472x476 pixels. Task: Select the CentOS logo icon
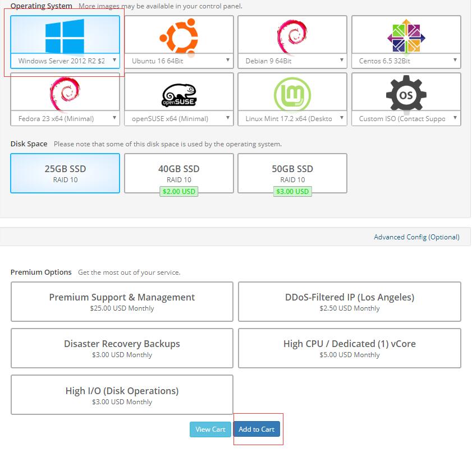tap(406, 36)
